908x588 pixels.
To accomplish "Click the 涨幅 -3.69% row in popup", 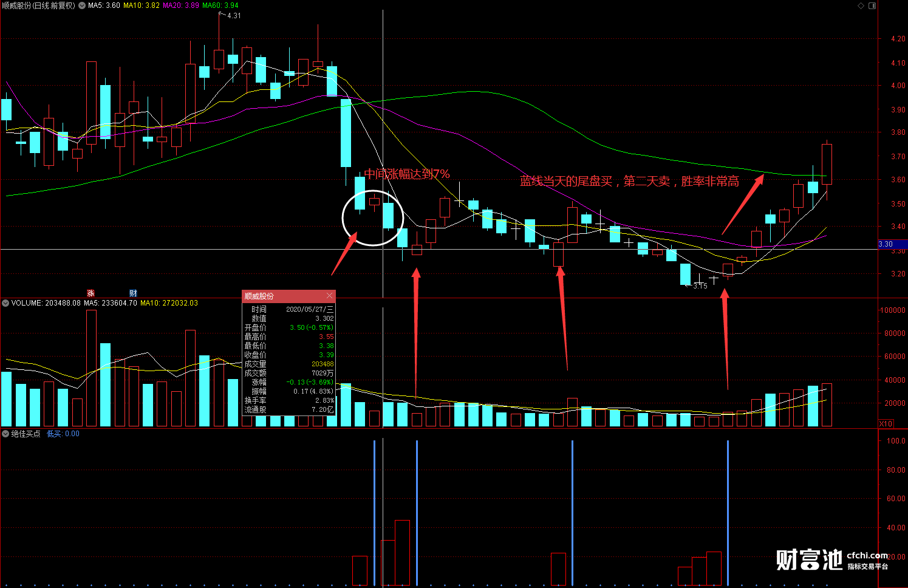I will pos(289,382).
